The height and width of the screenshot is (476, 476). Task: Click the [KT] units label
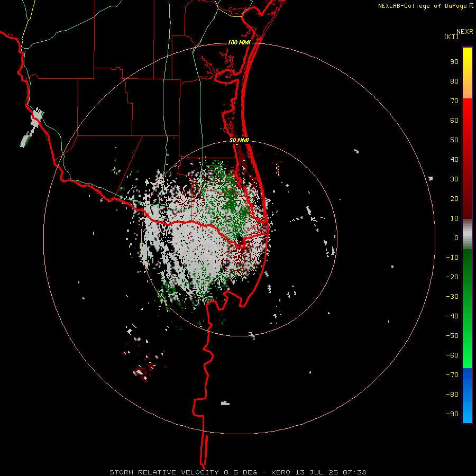pos(451,36)
